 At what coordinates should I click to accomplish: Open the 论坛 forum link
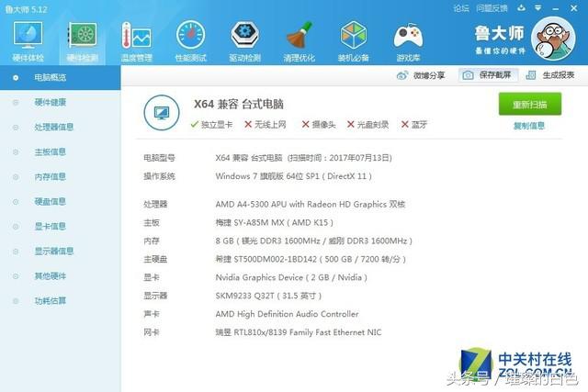point(461,8)
